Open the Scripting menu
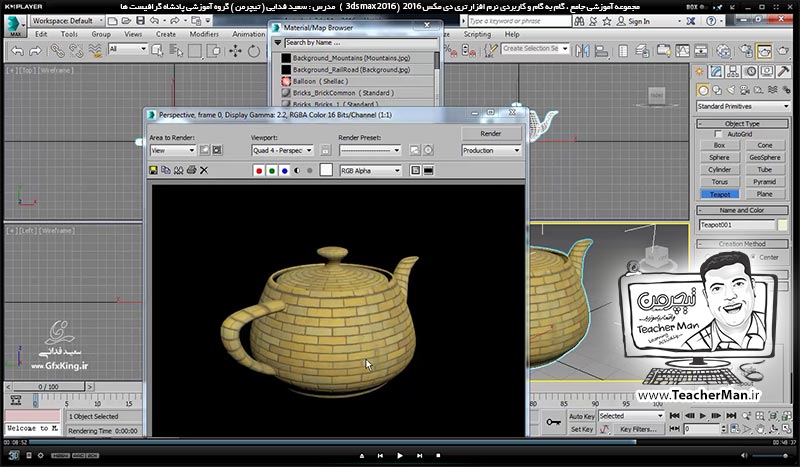The height and width of the screenshot is (467, 800). 477,34
